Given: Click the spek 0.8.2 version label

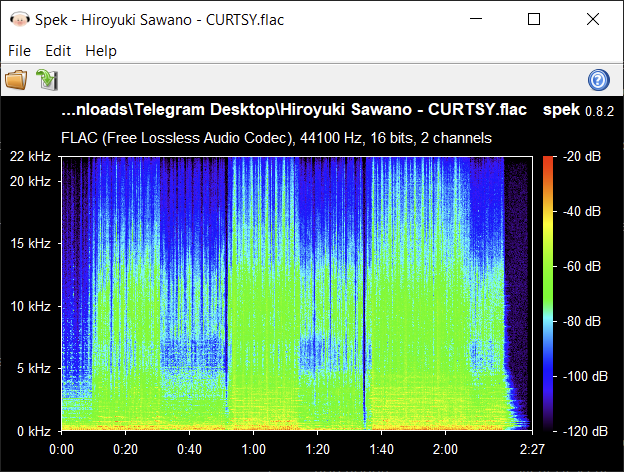Looking at the screenshot, I should point(579,110).
